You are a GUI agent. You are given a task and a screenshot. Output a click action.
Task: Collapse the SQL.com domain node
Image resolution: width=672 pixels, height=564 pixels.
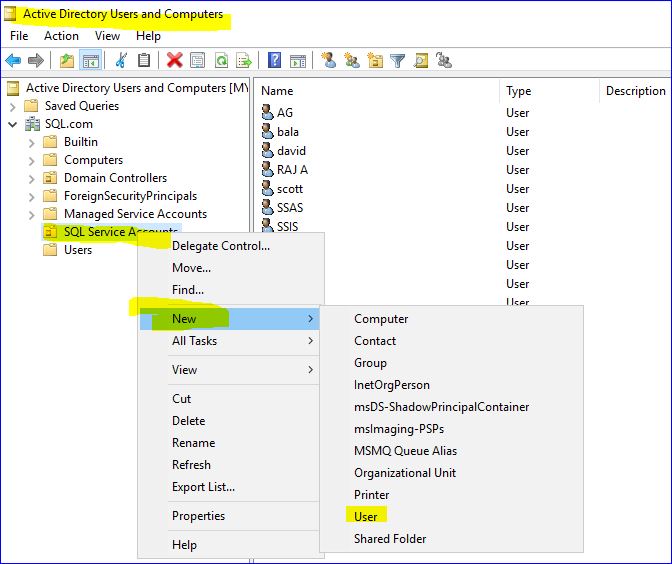click(x=12, y=124)
